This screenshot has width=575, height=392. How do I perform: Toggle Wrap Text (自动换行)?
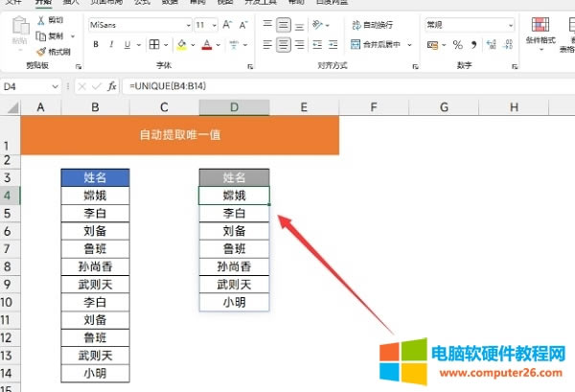click(x=362, y=25)
